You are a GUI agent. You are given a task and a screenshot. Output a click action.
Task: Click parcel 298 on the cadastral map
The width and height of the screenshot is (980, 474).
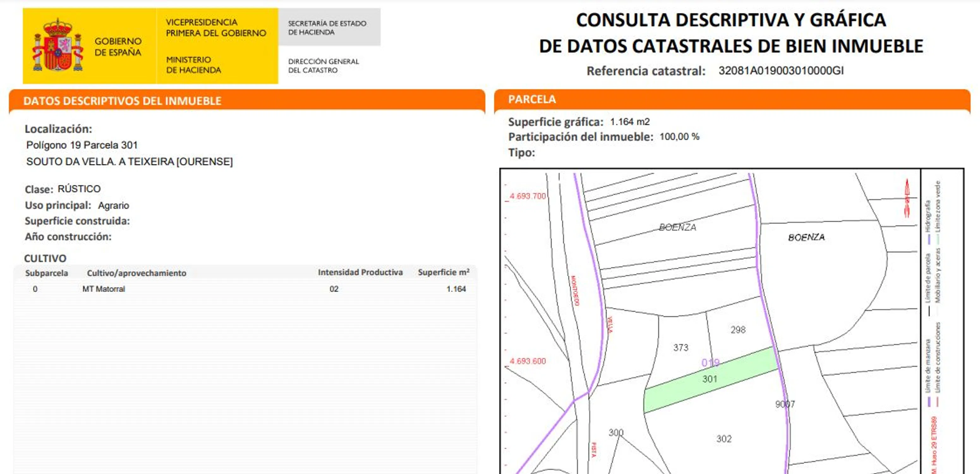(738, 330)
